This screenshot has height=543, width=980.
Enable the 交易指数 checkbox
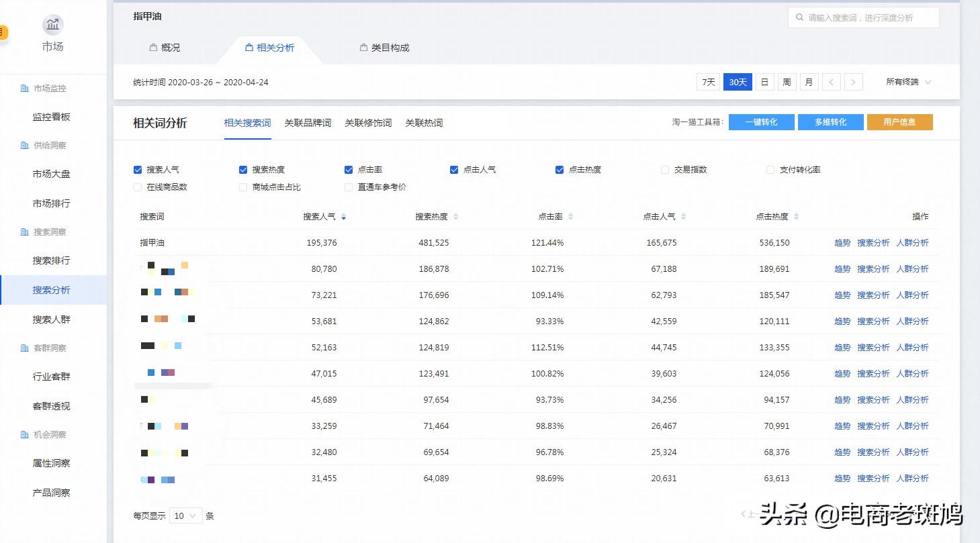665,169
